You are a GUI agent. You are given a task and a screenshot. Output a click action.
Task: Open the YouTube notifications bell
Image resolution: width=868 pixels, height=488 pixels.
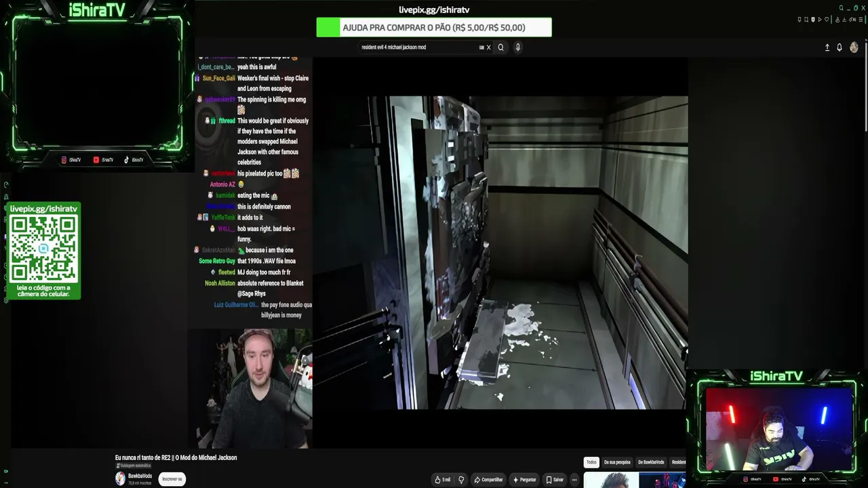click(x=840, y=47)
